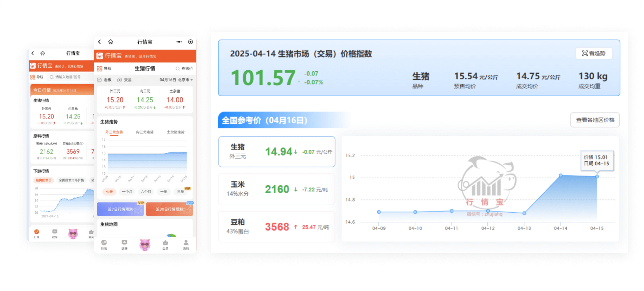Image resolution: width=644 pixels, height=291 pixels.
Task: Open the 近7日行情预测 VIP banner
Action: [120, 209]
